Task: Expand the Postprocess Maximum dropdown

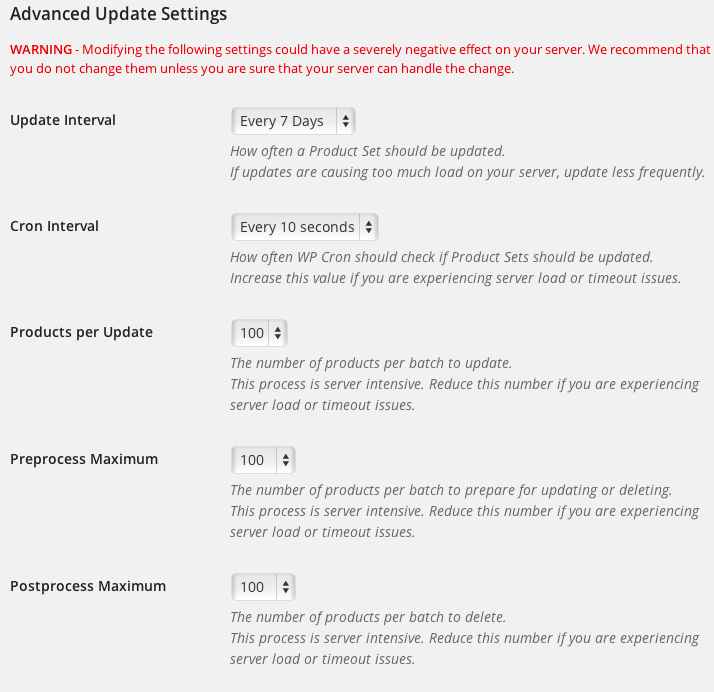Action: pos(263,587)
